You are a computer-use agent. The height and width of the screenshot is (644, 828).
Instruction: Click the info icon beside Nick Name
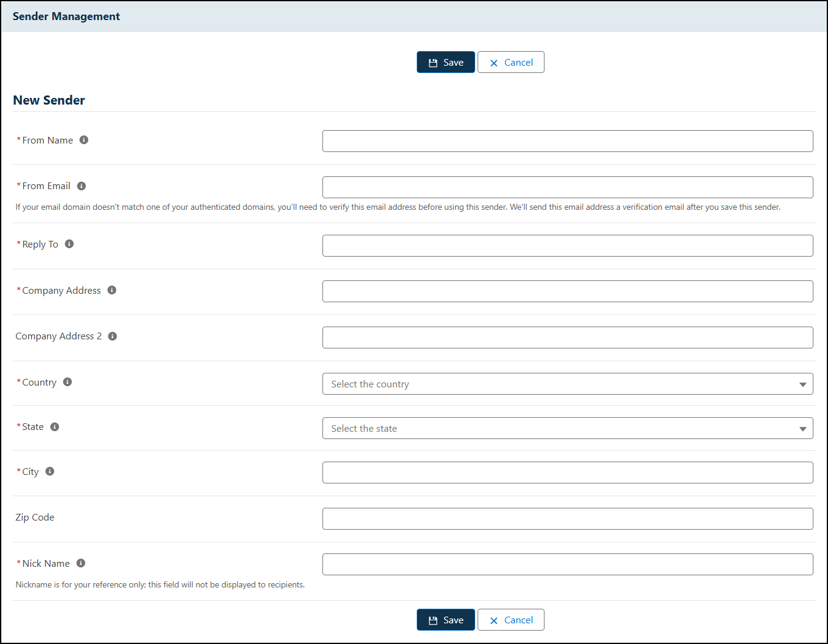pos(80,563)
